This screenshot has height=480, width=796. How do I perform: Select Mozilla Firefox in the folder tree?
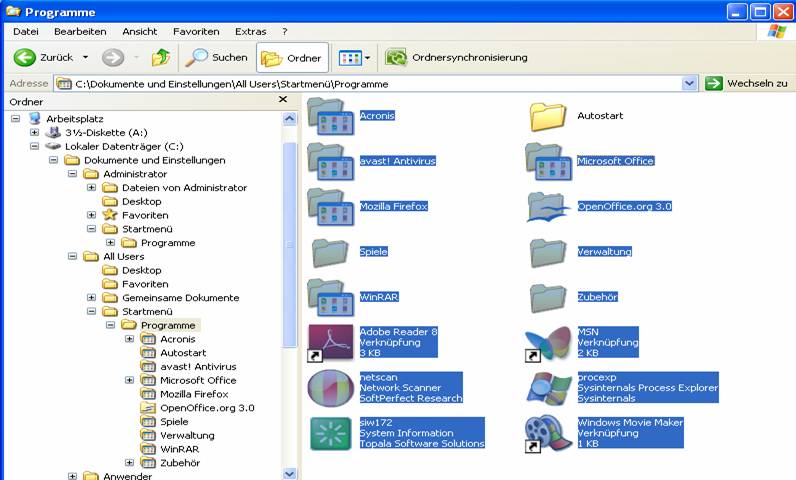(x=194, y=394)
